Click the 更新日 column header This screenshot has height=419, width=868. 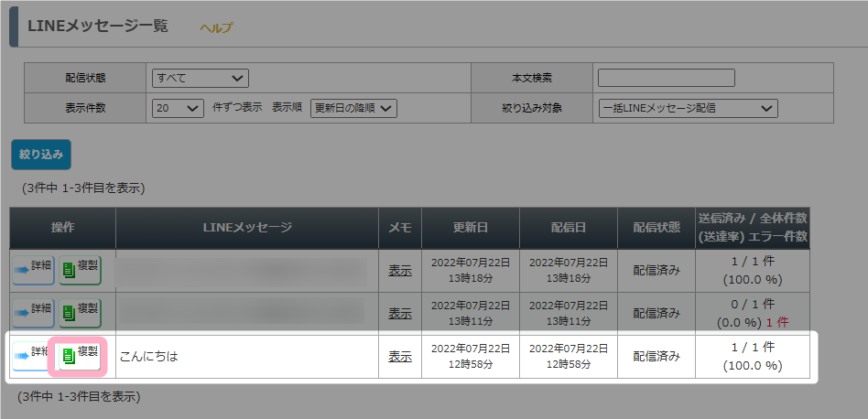coord(471,228)
